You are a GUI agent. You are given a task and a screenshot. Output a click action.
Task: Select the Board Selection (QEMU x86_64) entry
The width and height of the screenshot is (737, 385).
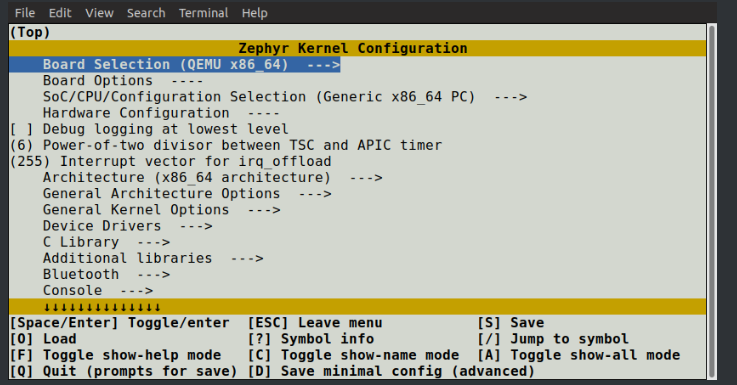coord(174,64)
